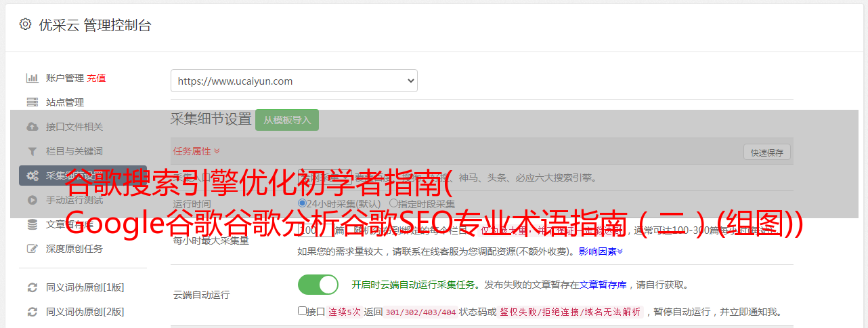Viewport: 868px width, 328px height.
Task: Click the refresh icon beside 同义词伪原创[2版]
Action: point(32,312)
